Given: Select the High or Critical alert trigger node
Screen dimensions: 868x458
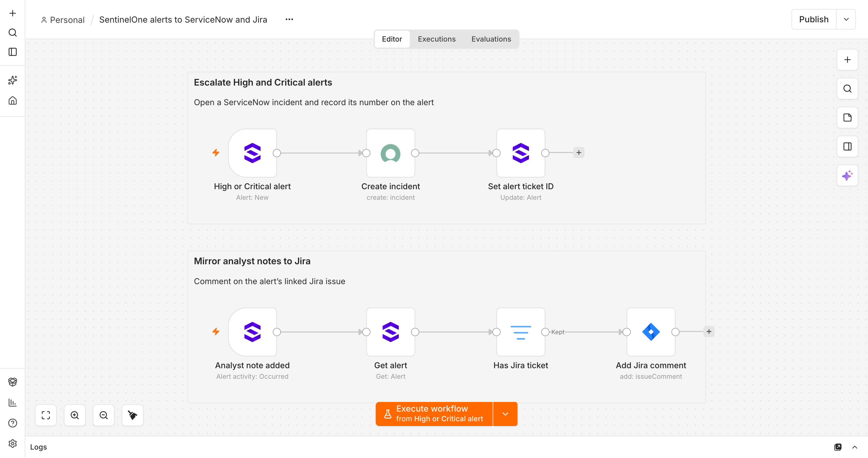Looking at the screenshot, I should pyautogui.click(x=252, y=153).
